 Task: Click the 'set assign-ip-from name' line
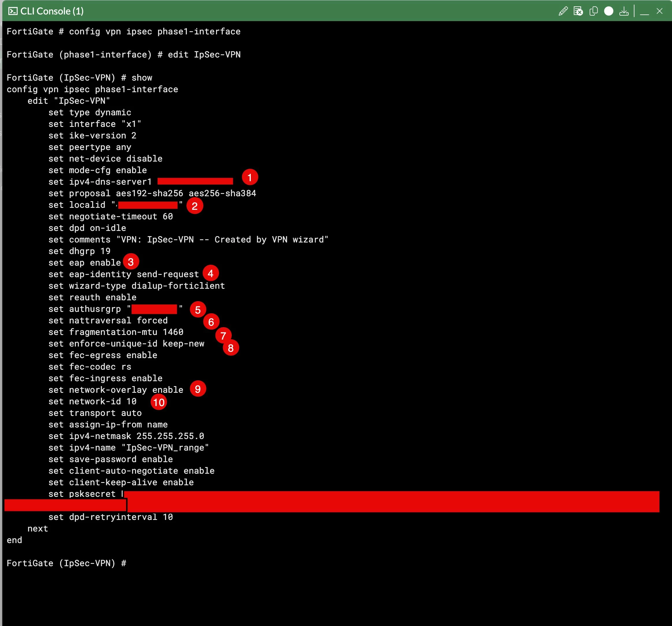(108, 425)
